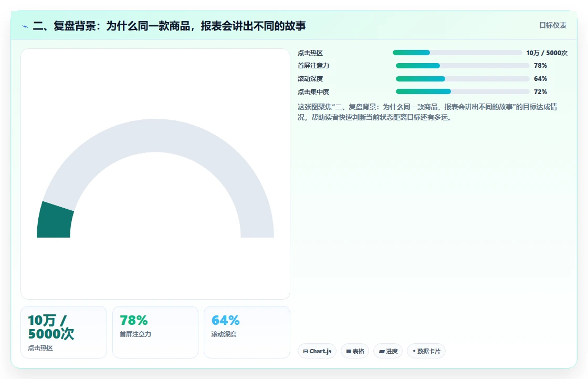Click the 点击集中度 progress bar
The width and height of the screenshot is (588, 379).
click(463, 91)
